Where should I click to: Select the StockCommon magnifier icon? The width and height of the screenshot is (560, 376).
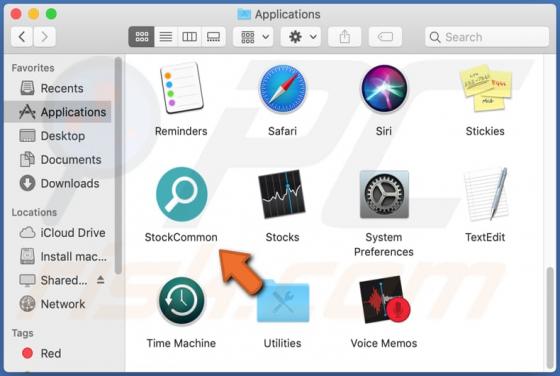click(182, 195)
